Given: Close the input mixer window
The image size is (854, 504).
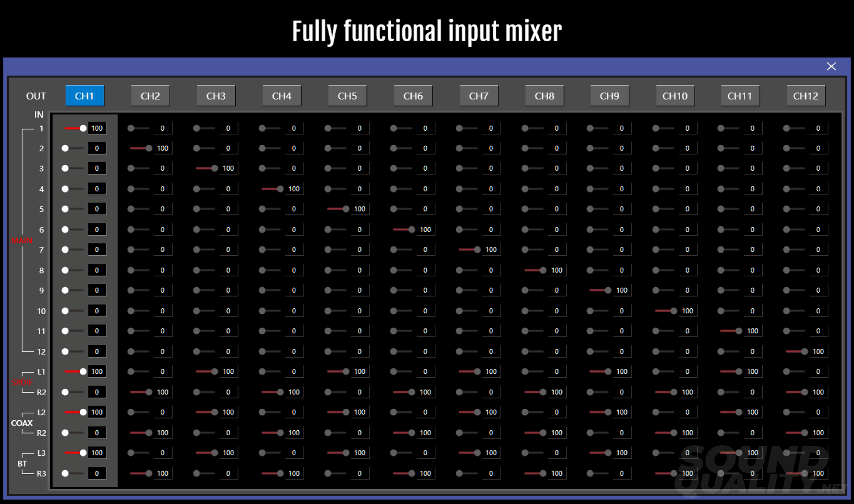Looking at the screenshot, I should pos(831,66).
